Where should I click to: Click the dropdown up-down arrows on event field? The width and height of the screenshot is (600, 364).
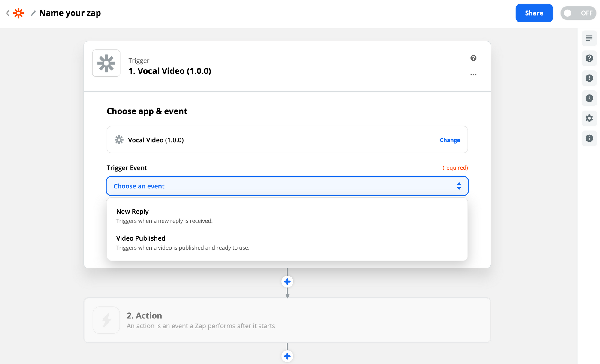point(459,186)
